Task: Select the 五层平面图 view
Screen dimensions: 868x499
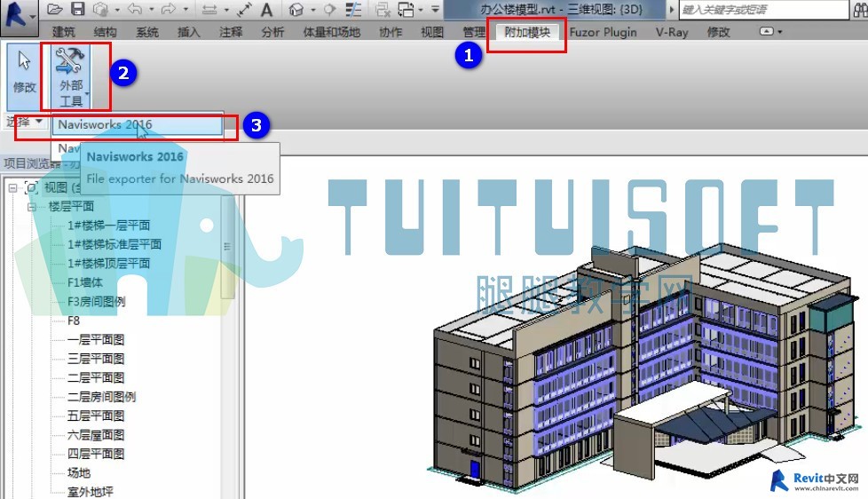Action: 96,416
